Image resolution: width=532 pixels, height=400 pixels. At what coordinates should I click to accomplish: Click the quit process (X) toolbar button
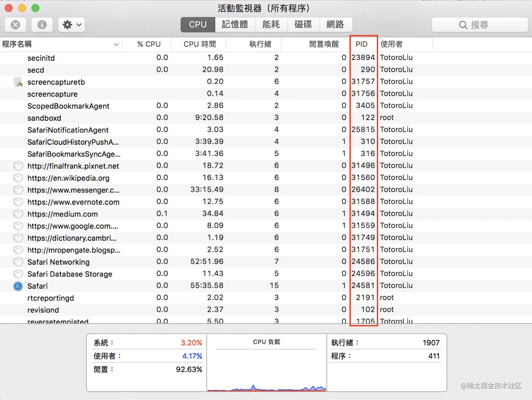pos(15,25)
